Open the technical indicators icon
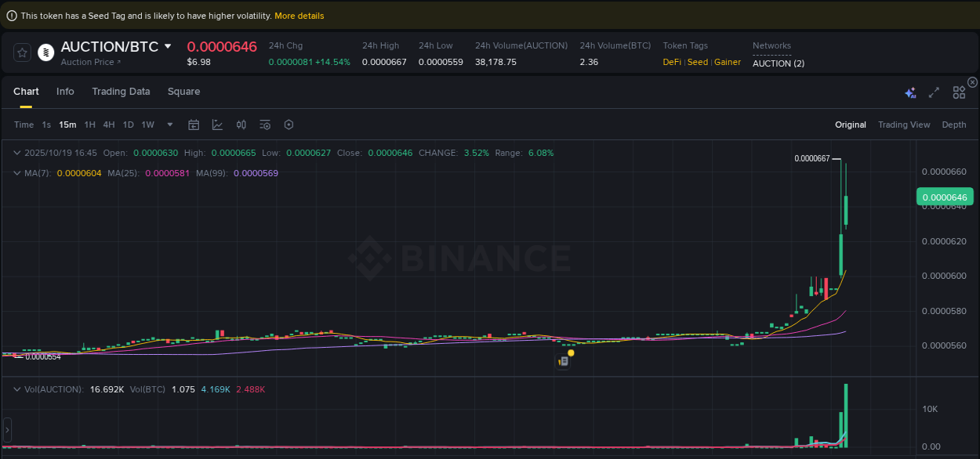980x459 pixels. (217, 125)
